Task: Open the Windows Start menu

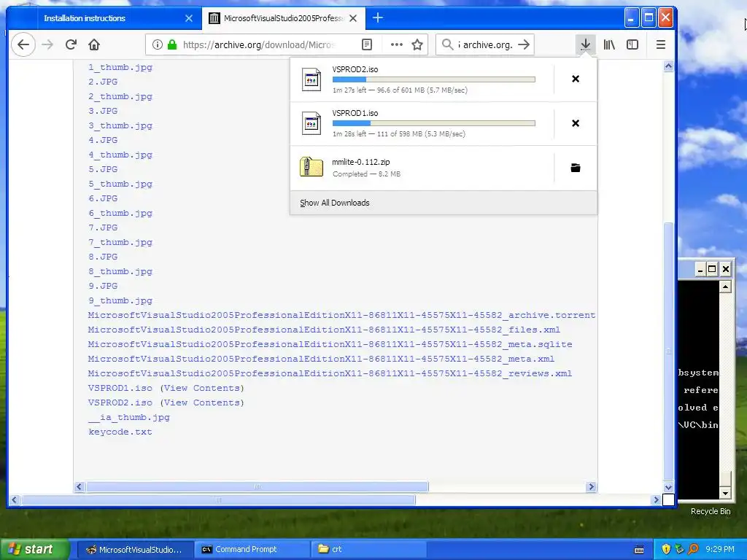Action: (35, 550)
